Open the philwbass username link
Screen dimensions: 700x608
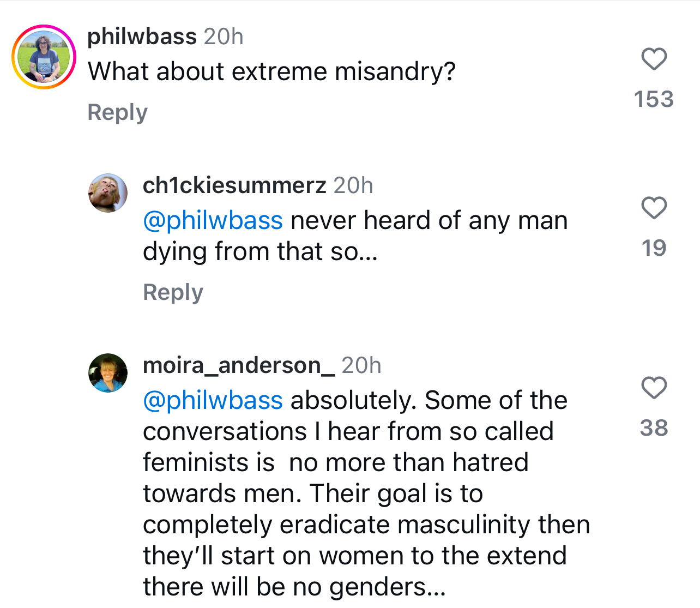142,37
